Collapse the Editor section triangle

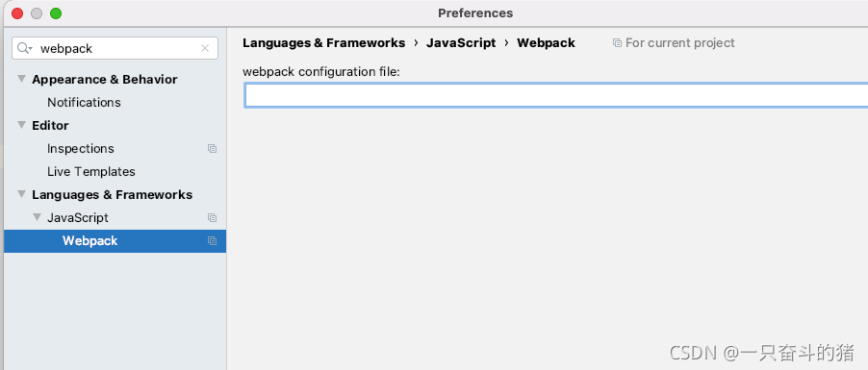tap(21, 126)
